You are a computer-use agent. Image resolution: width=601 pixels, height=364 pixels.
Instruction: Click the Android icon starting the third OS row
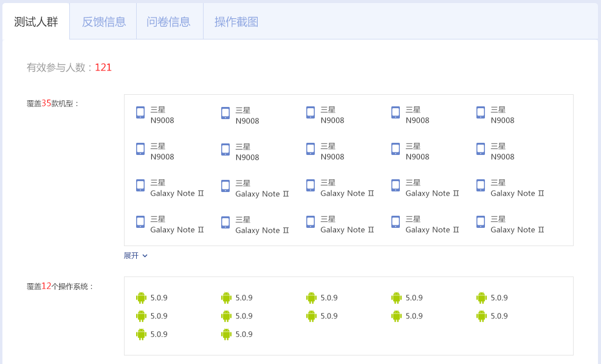point(141,334)
